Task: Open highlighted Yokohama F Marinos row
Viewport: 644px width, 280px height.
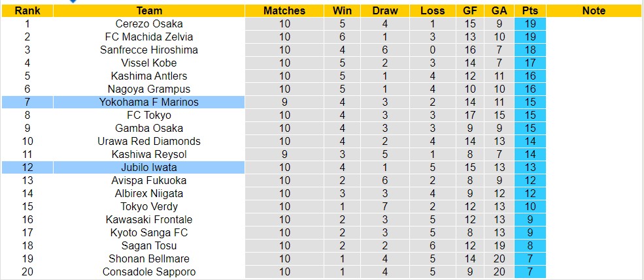Action: pos(149,102)
